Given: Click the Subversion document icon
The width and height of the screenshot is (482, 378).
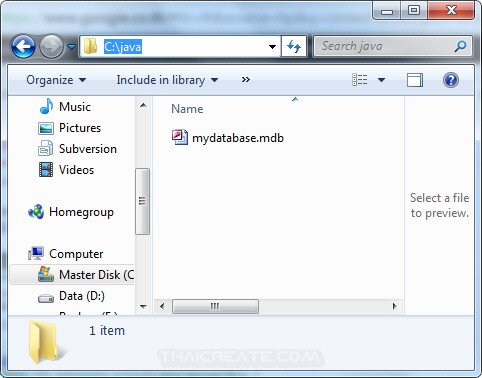Looking at the screenshot, I should tap(46, 149).
